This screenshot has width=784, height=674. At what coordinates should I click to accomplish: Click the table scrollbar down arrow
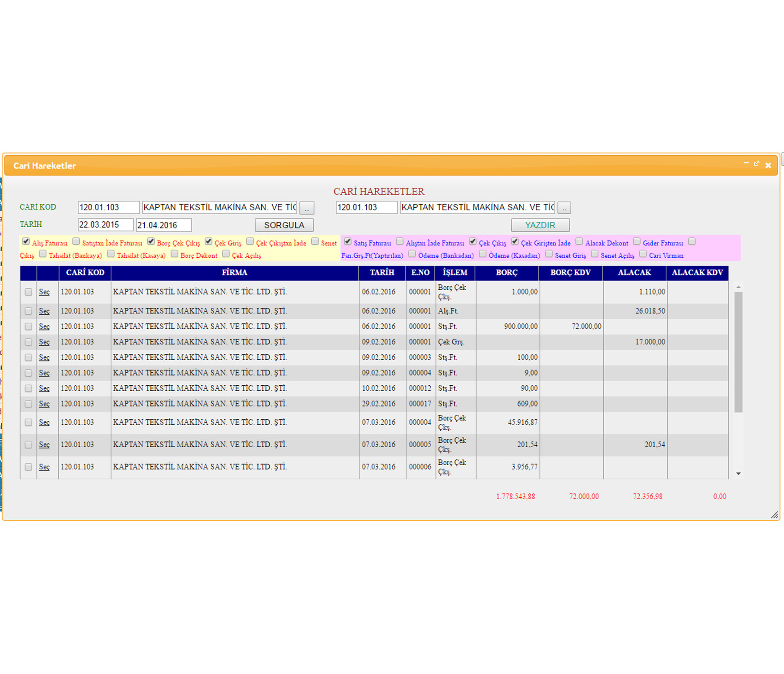click(x=738, y=473)
